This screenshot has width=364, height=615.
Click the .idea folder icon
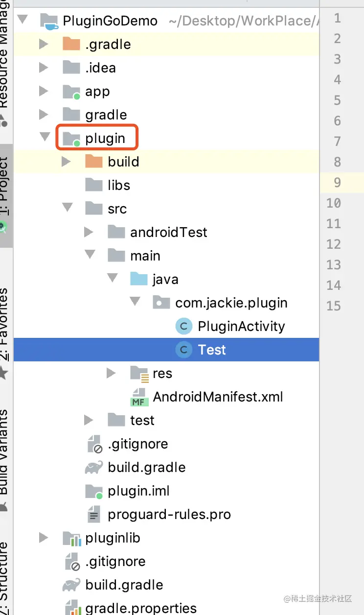[x=71, y=68]
